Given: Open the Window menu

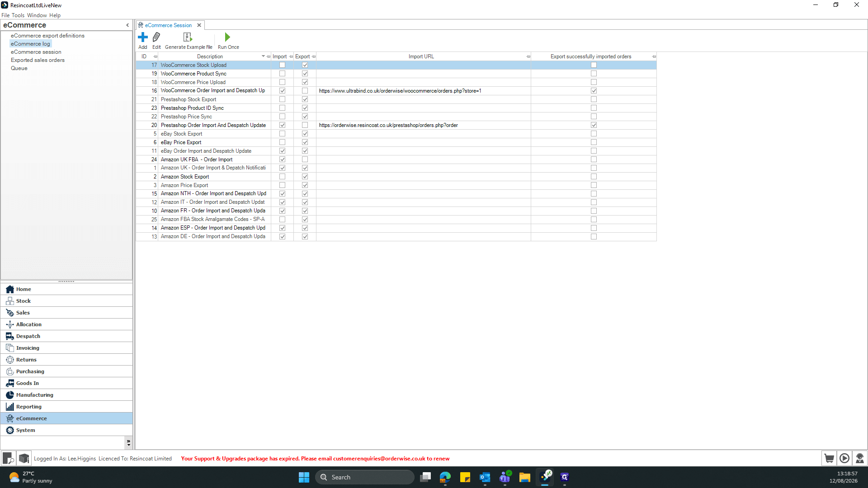Looking at the screenshot, I should [37, 15].
